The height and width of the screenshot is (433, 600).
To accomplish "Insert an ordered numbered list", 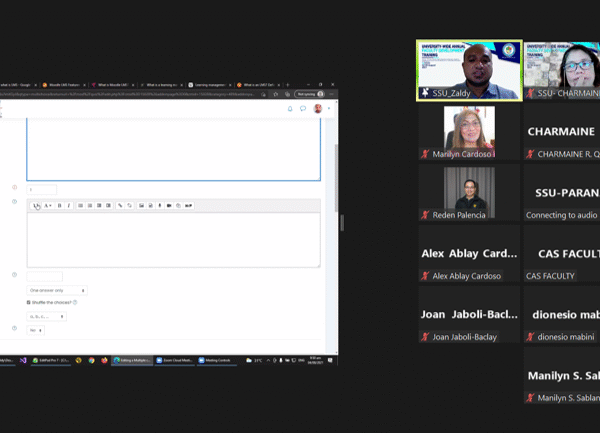I will [90, 206].
